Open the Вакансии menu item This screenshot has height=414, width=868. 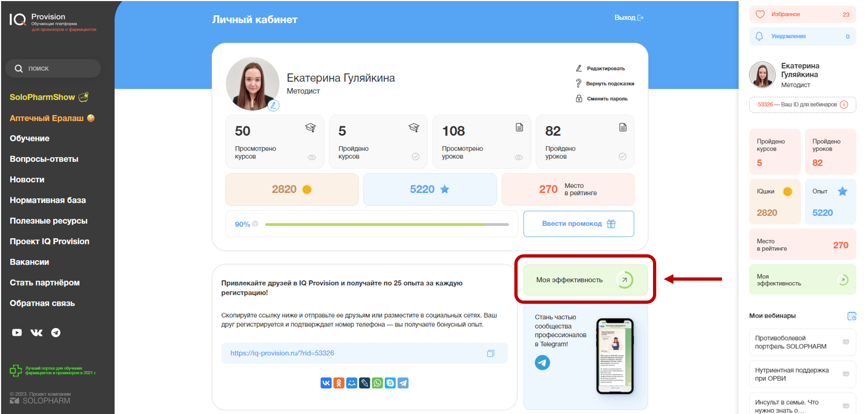[30, 262]
